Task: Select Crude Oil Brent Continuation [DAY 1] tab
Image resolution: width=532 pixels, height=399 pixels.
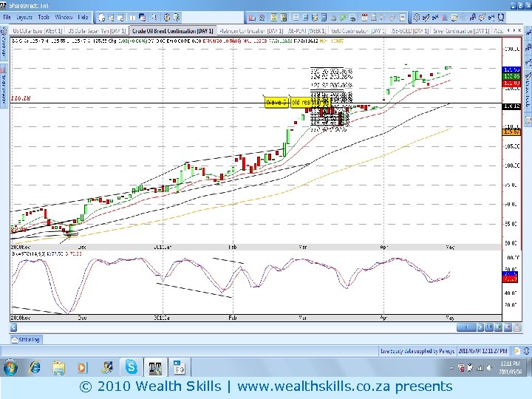Action: (x=173, y=31)
